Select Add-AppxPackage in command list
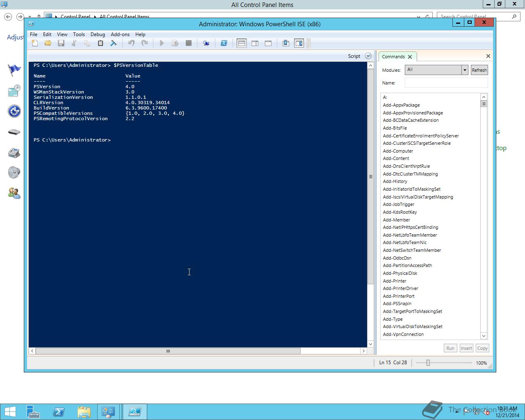525x420 pixels. (x=401, y=105)
